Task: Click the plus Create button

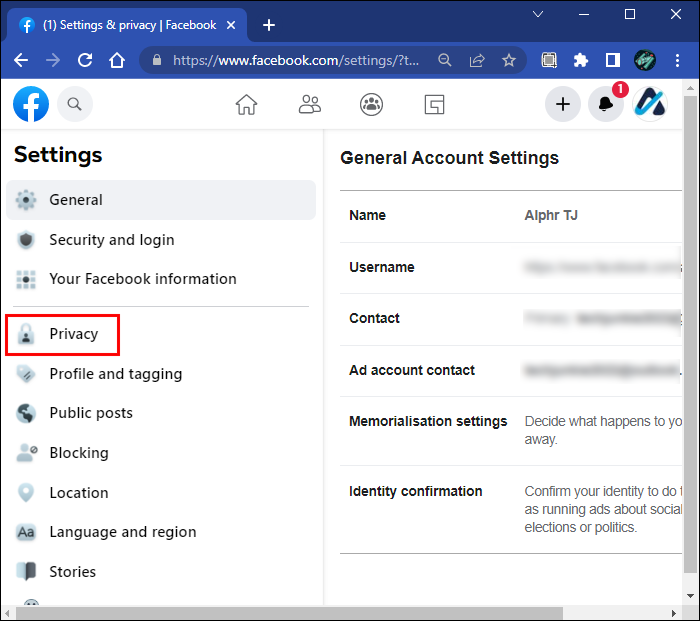Action: [x=563, y=104]
